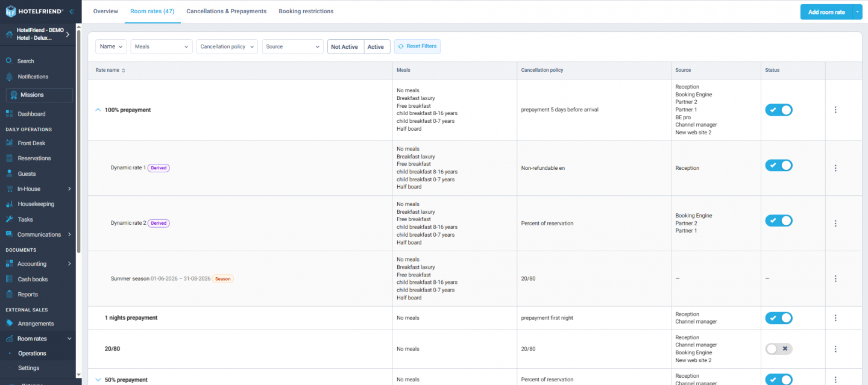Click the Tasks wrench icon
The width and height of the screenshot is (868, 385).
(9, 219)
